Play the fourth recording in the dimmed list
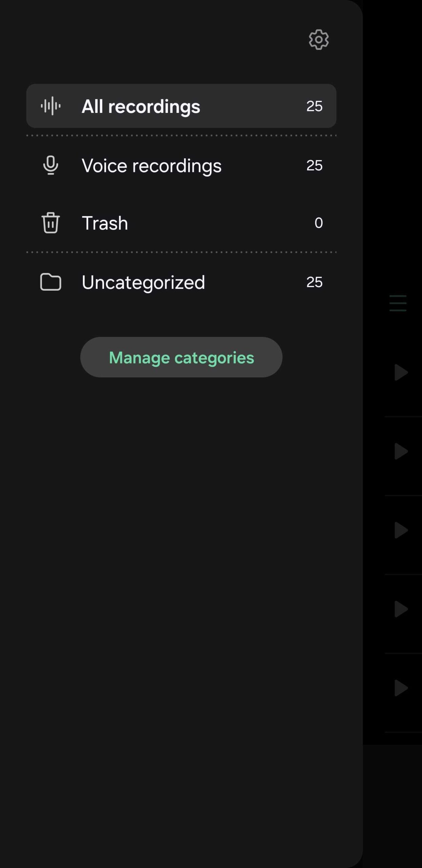Image resolution: width=422 pixels, height=868 pixels. pyautogui.click(x=401, y=609)
